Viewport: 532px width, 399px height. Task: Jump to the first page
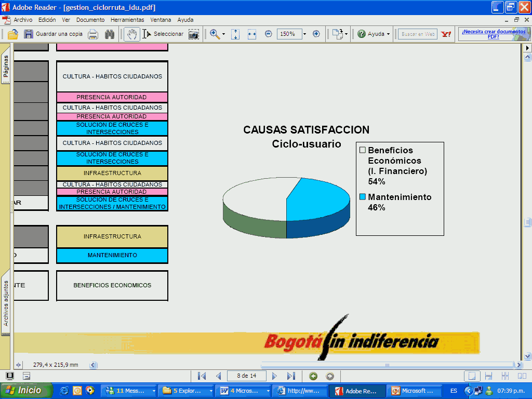pyautogui.click(x=202, y=376)
